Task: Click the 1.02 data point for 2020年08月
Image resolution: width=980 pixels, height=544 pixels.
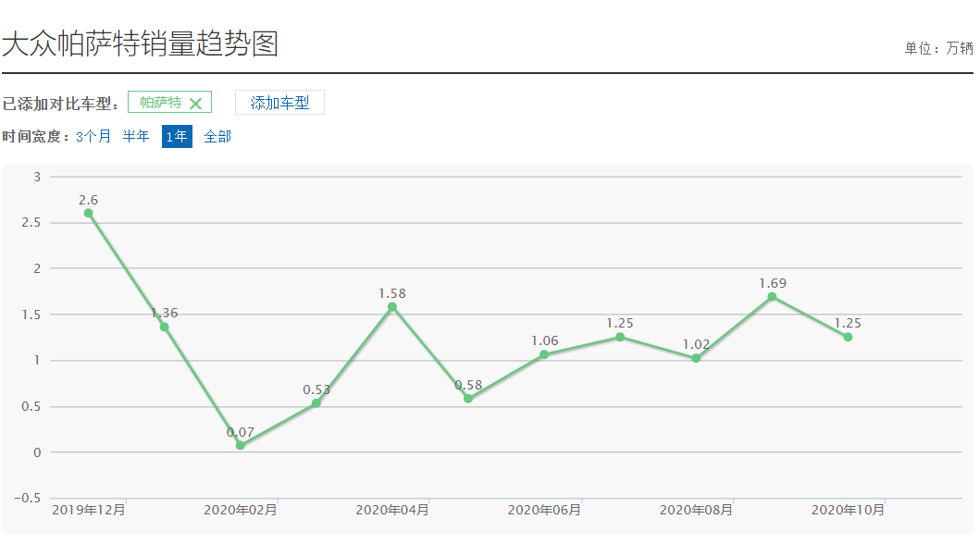Action: point(696,358)
